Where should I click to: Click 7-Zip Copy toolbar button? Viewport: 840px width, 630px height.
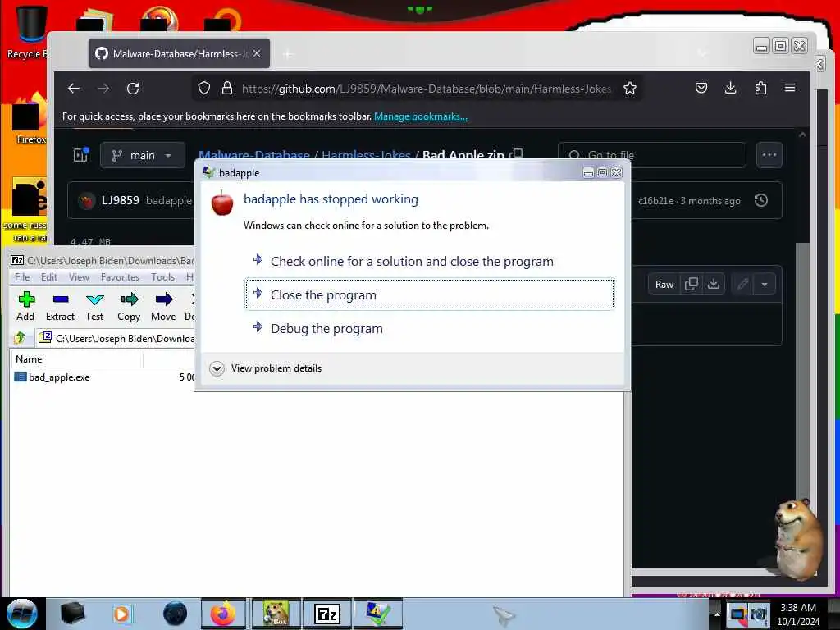[x=129, y=306]
